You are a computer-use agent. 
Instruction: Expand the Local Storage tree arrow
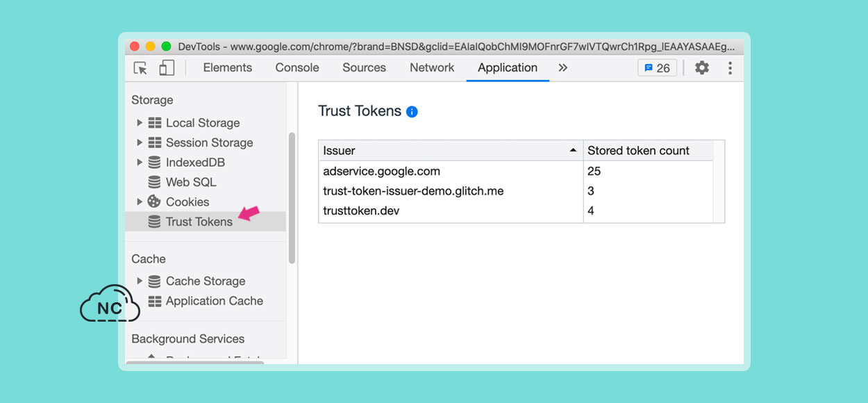pyautogui.click(x=140, y=123)
